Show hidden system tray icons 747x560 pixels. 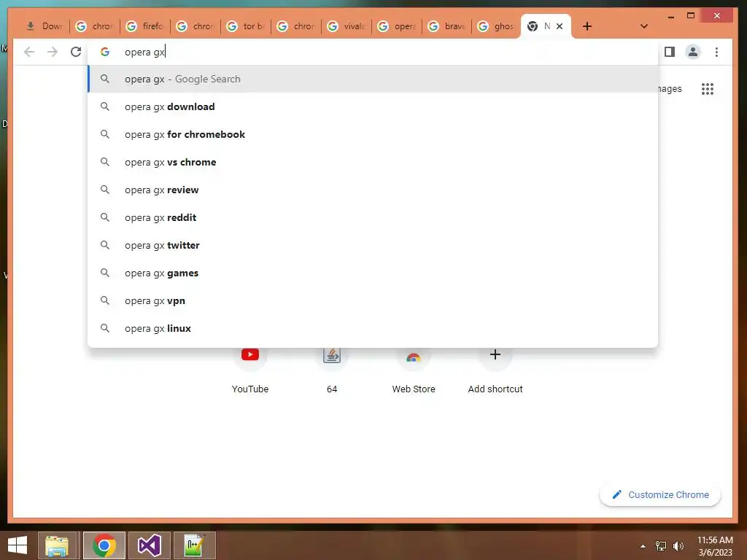click(643, 545)
